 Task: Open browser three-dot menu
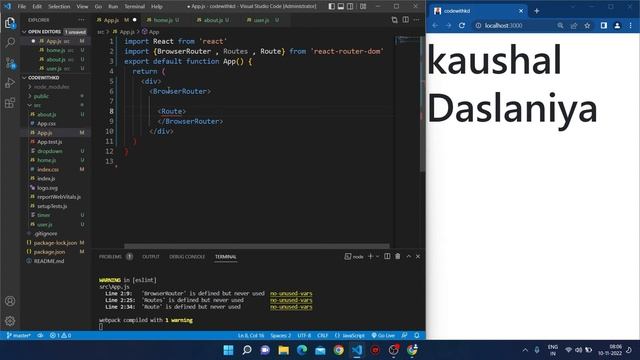631,25
